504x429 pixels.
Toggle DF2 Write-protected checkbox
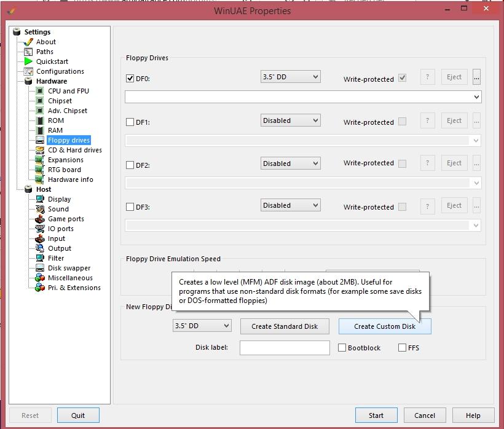402,164
